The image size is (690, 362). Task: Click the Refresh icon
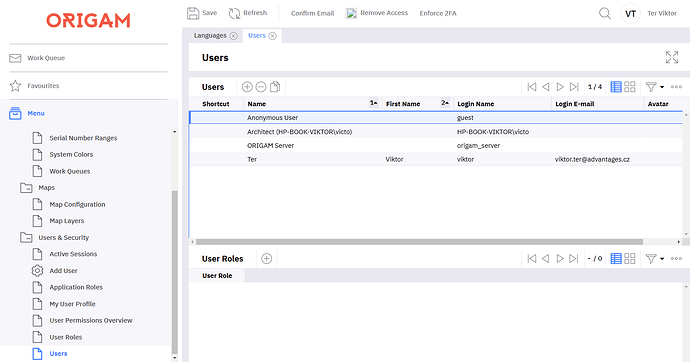pyautogui.click(x=235, y=13)
